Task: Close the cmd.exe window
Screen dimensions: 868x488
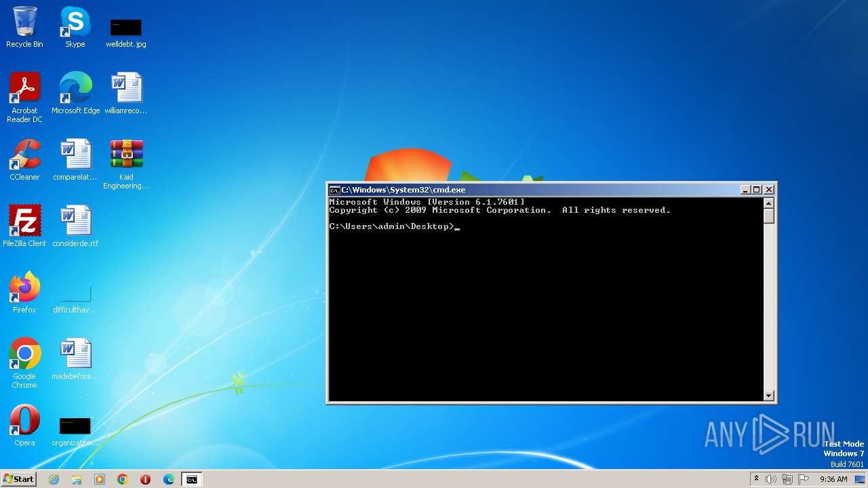Action: pyautogui.click(x=768, y=190)
